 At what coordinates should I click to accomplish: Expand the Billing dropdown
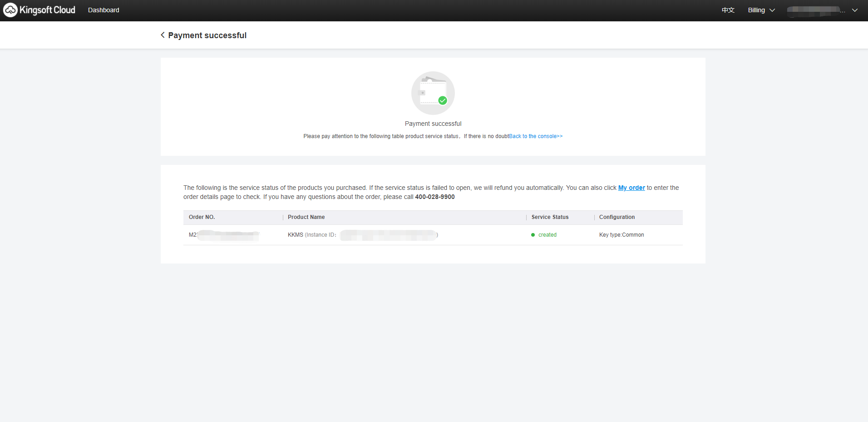pos(761,10)
